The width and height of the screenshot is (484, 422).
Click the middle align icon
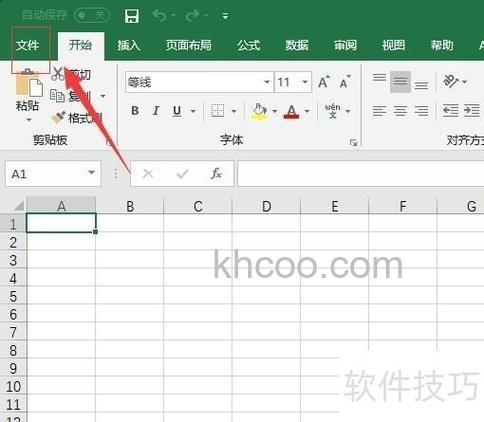coord(400,82)
